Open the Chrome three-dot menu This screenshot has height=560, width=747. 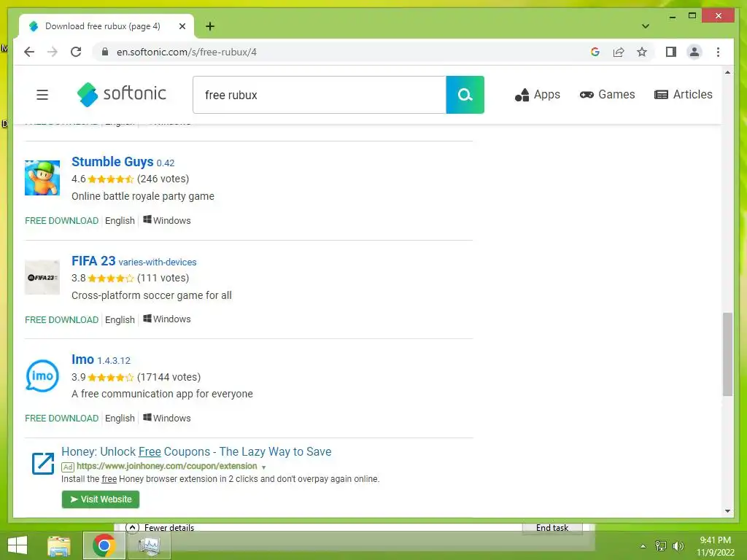718,52
